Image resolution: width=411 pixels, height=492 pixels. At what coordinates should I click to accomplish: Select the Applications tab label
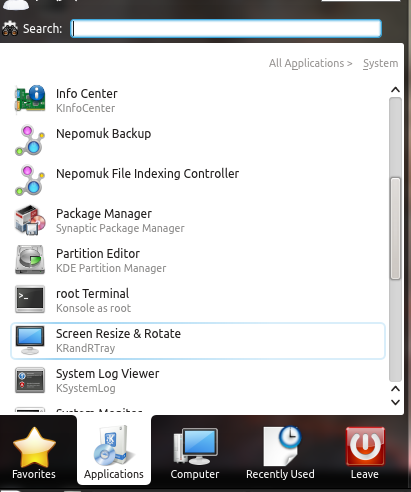pos(114,474)
